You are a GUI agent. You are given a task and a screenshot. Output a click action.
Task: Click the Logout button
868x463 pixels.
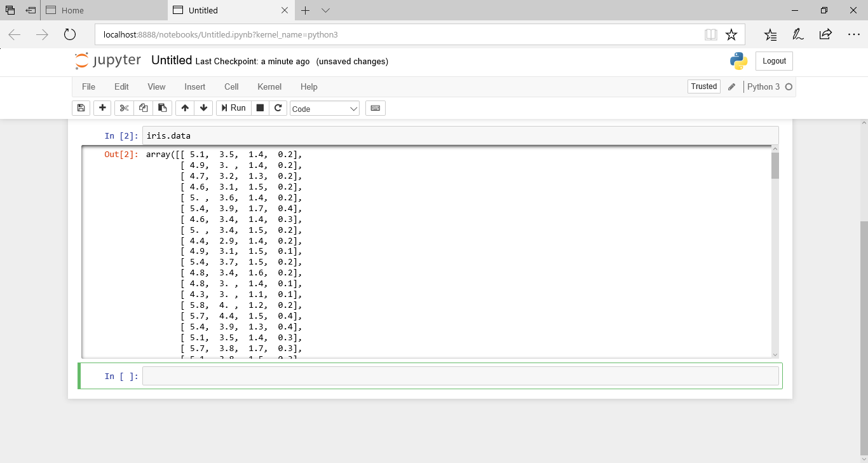(x=773, y=61)
